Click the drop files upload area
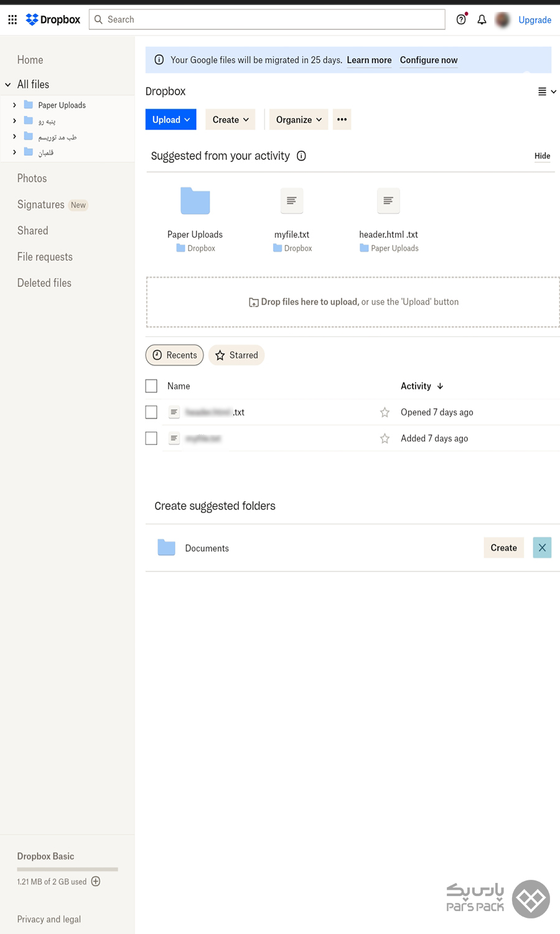This screenshot has width=560, height=934. (x=353, y=302)
